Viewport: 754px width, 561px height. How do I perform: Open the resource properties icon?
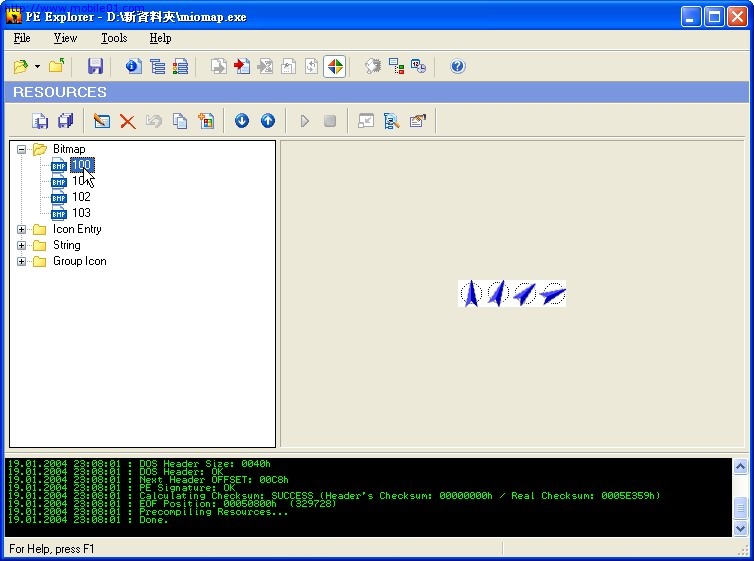click(x=417, y=121)
